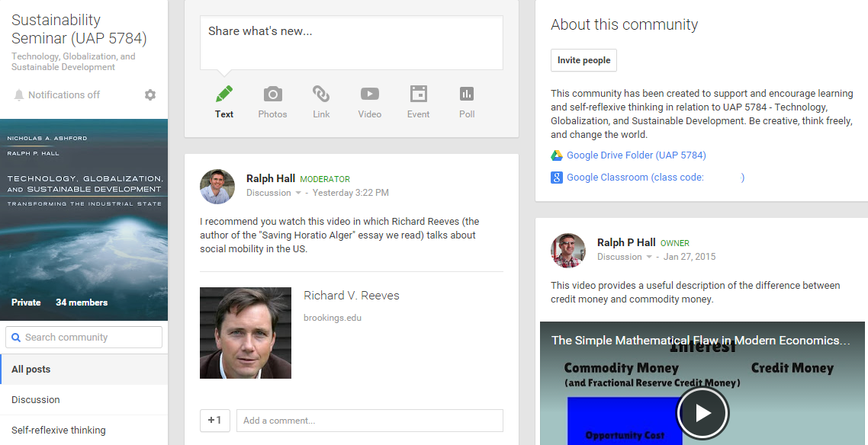The width and height of the screenshot is (868, 445).
Task: Create a Poll using the chart icon
Action: 467,94
